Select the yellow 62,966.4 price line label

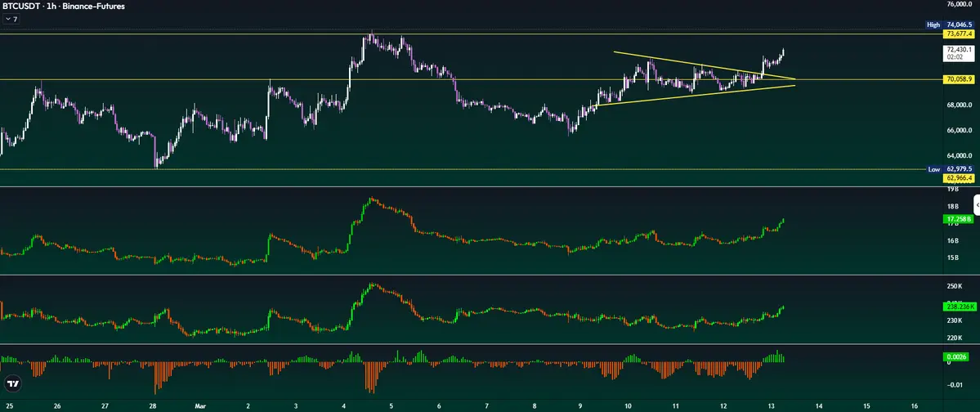pos(960,178)
